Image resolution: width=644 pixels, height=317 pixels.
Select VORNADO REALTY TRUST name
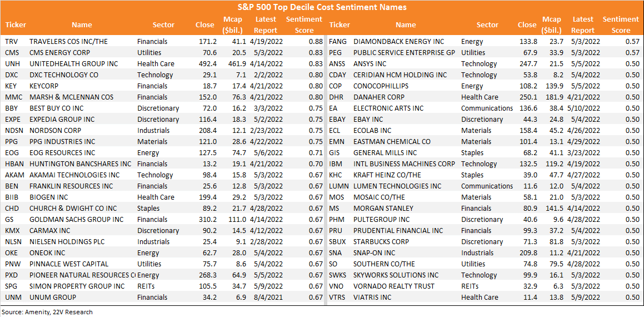click(x=394, y=286)
